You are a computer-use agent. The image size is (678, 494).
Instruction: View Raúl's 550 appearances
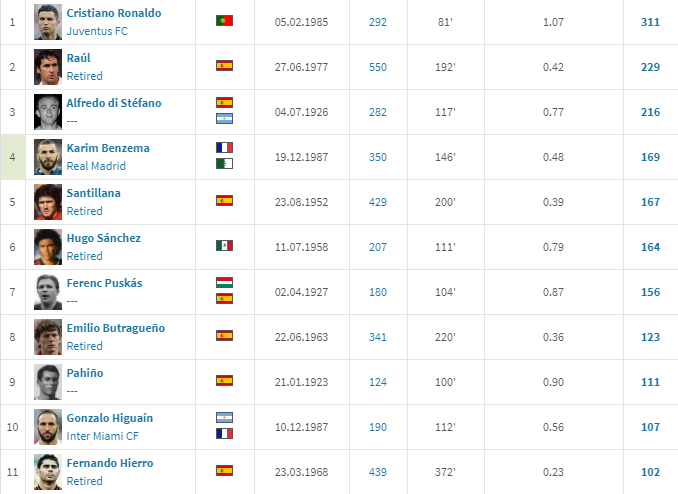(x=377, y=66)
